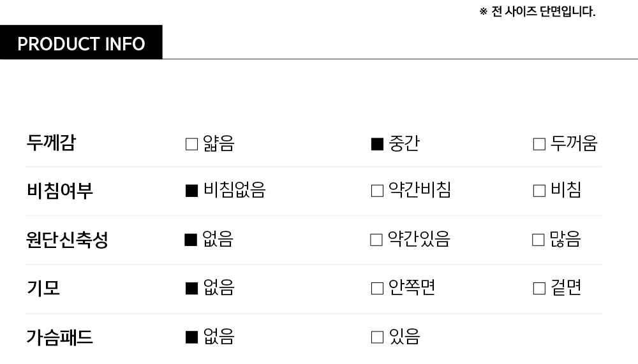Click the 원단신축성 row label
Screen dimensions: 638x364
pos(67,240)
